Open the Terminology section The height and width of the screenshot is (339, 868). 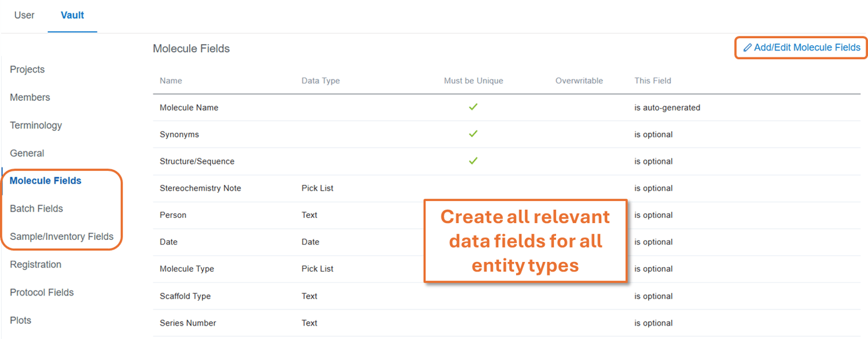(36, 125)
